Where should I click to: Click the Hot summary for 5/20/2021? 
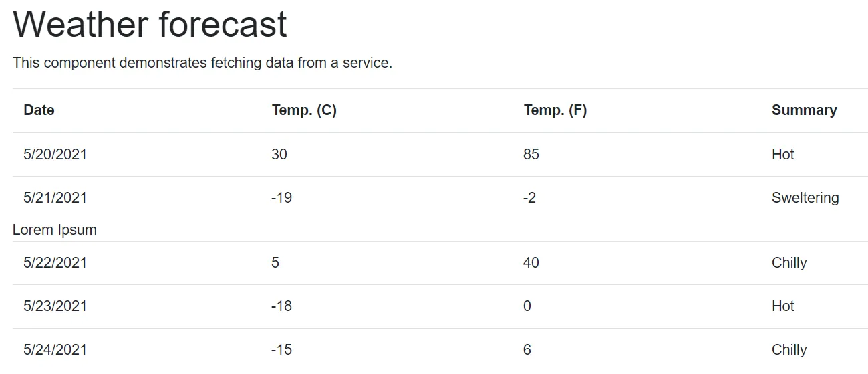pyautogui.click(x=782, y=155)
